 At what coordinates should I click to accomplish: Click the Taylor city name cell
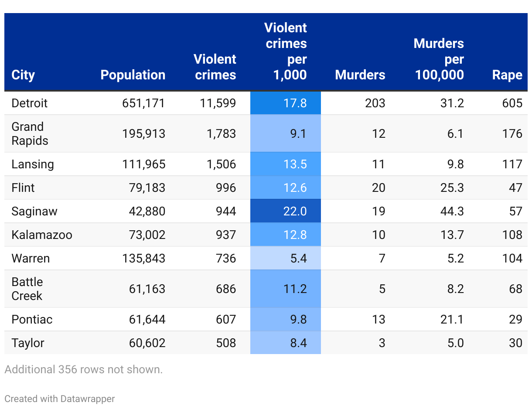(x=28, y=343)
